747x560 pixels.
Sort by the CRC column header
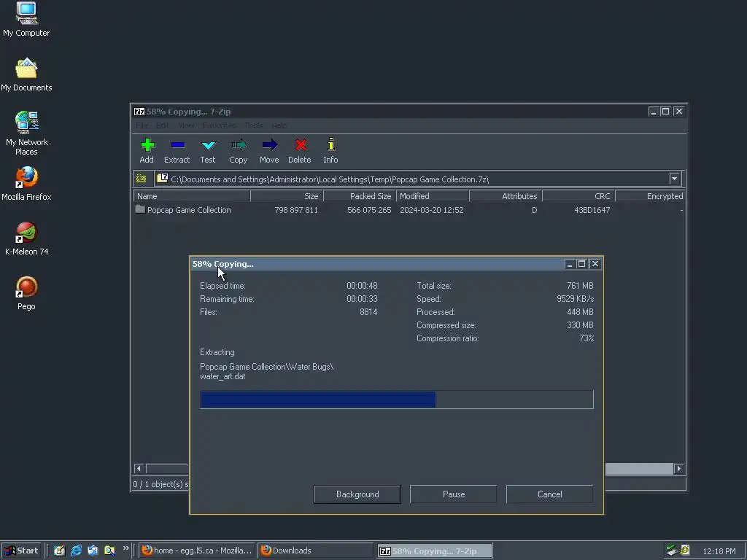click(578, 196)
